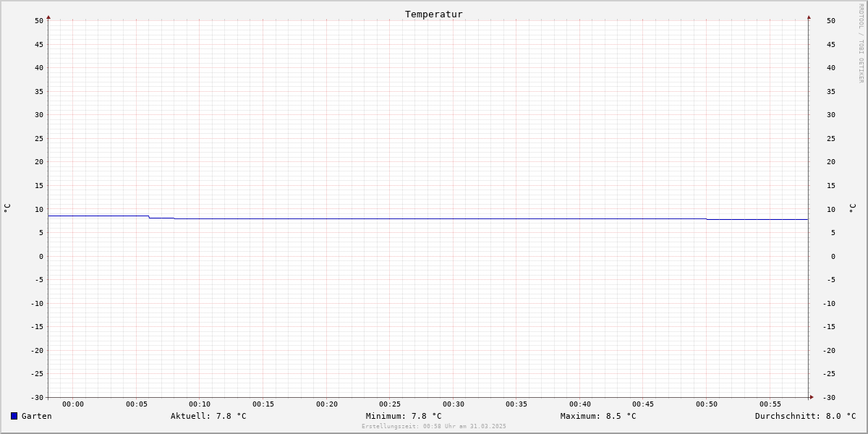Click the 00:20 time axis label

[x=327, y=404]
